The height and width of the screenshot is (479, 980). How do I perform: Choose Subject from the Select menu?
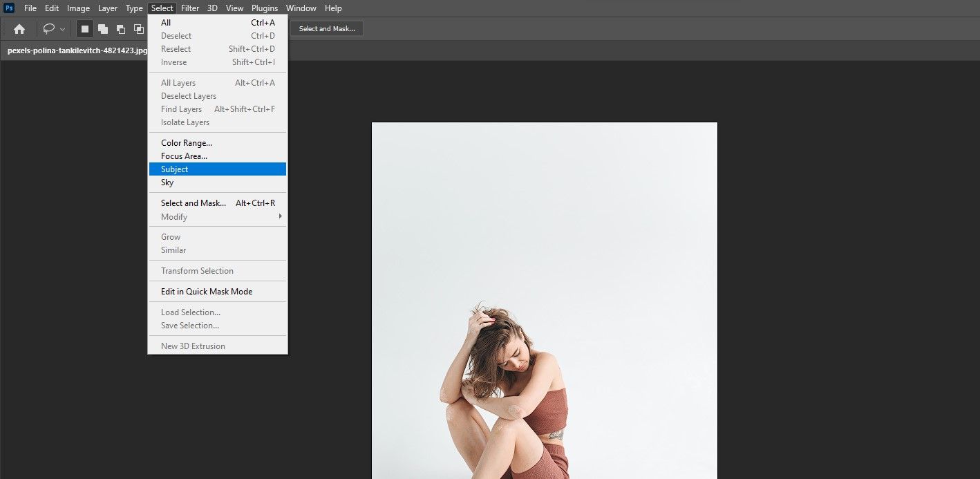tap(174, 169)
